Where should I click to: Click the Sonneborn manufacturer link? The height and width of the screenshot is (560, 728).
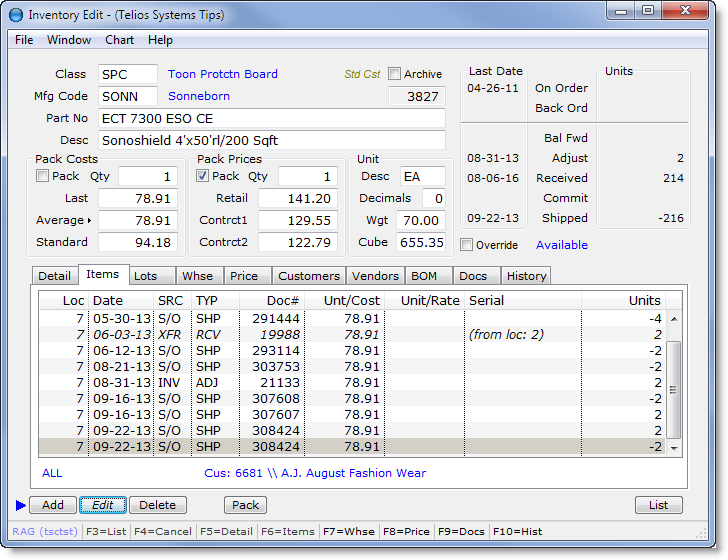198,96
